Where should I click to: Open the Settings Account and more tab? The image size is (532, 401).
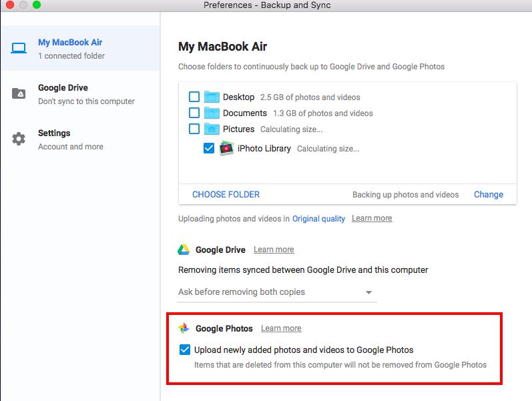click(80, 139)
